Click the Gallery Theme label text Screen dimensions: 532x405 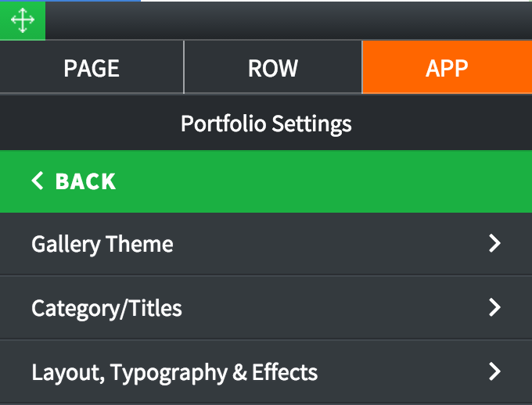(102, 244)
